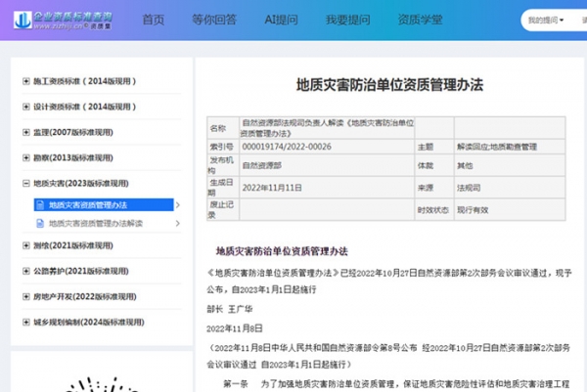Click document icon beside 地质灾害资质管理办法
Image resolution: width=587 pixels, height=392 pixels.
41,205
